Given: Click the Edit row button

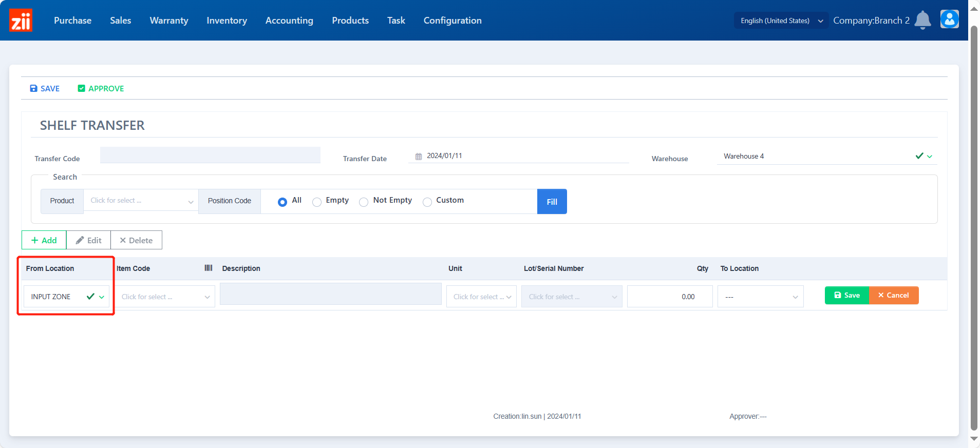Looking at the screenshot, I should tap(88, 240).
